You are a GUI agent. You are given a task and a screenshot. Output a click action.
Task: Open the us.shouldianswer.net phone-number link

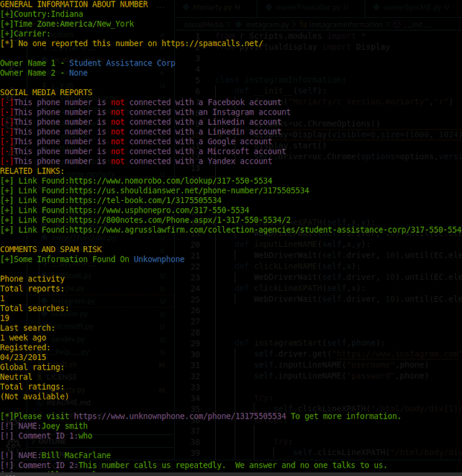tap(189, 190)
